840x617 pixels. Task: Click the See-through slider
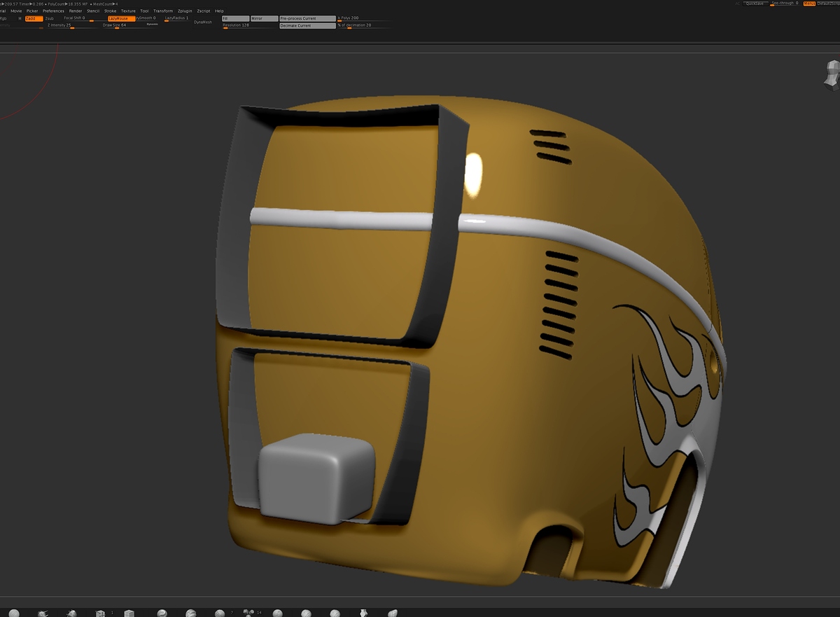[x=785, y=4]
